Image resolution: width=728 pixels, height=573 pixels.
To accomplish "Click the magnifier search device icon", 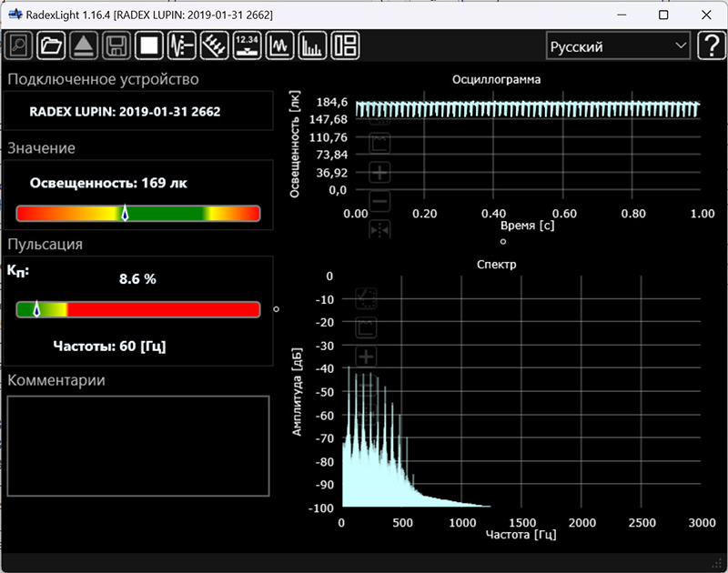I will 19,45.
